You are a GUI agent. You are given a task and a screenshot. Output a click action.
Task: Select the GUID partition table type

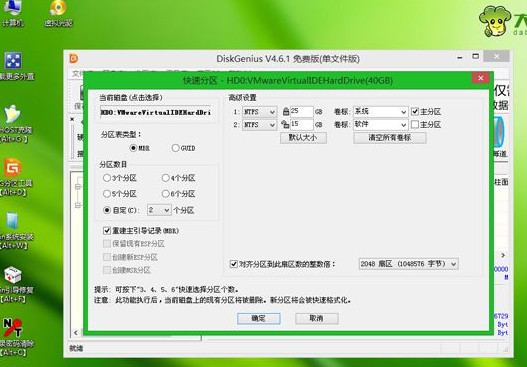(x=175, y=148)
